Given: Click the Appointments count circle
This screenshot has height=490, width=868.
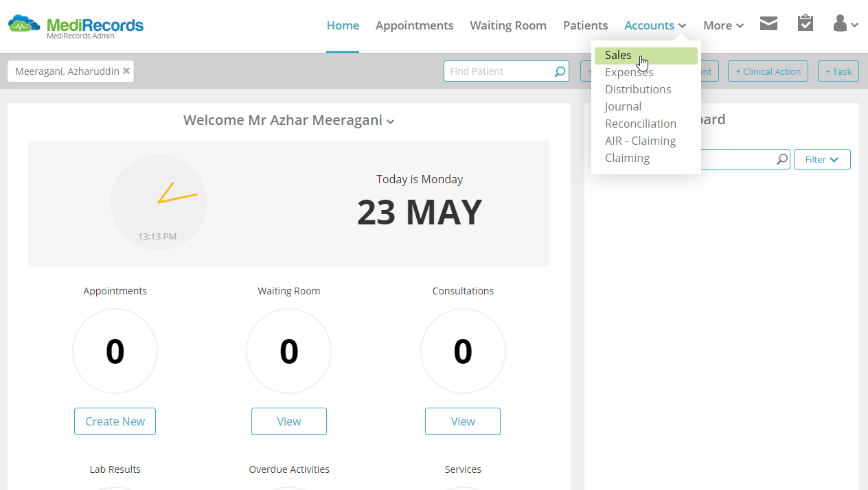Looking at the screenshot, I should (115, 351).
